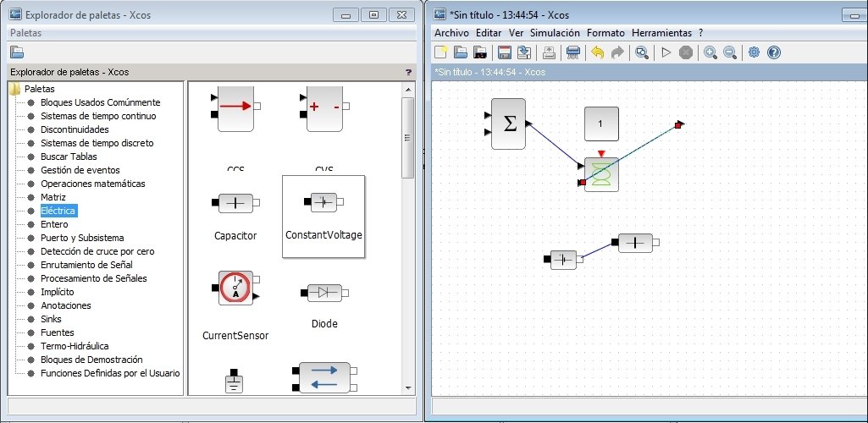This screenshot has height=423, width=868.
Task: Undo the last action with yellow arrow
Action: click(x=597, y=52)
